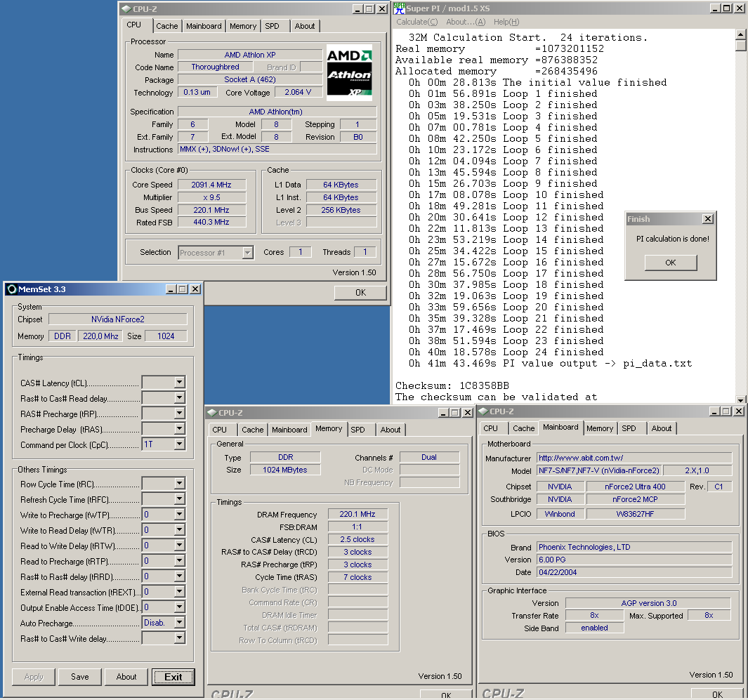Click the CPU-Z Mainboard window title icon
Viewport: 748px width, 700px height.
click(483, 411)
